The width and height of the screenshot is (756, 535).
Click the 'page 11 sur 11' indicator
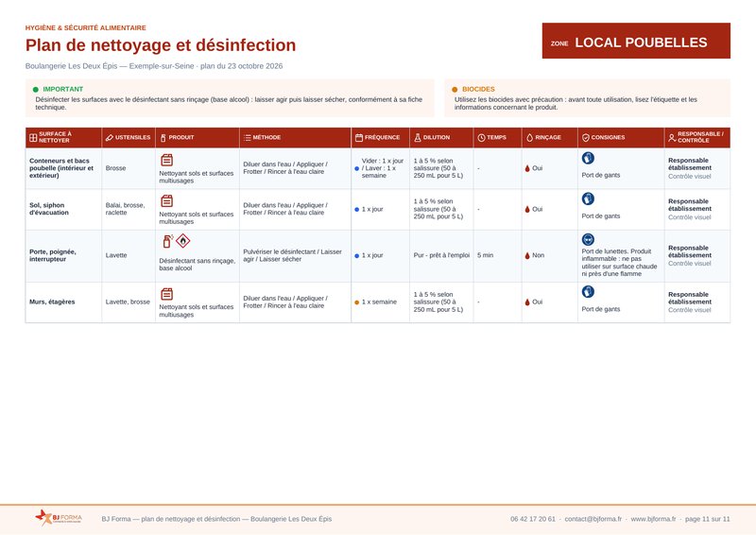click(707, 519)
